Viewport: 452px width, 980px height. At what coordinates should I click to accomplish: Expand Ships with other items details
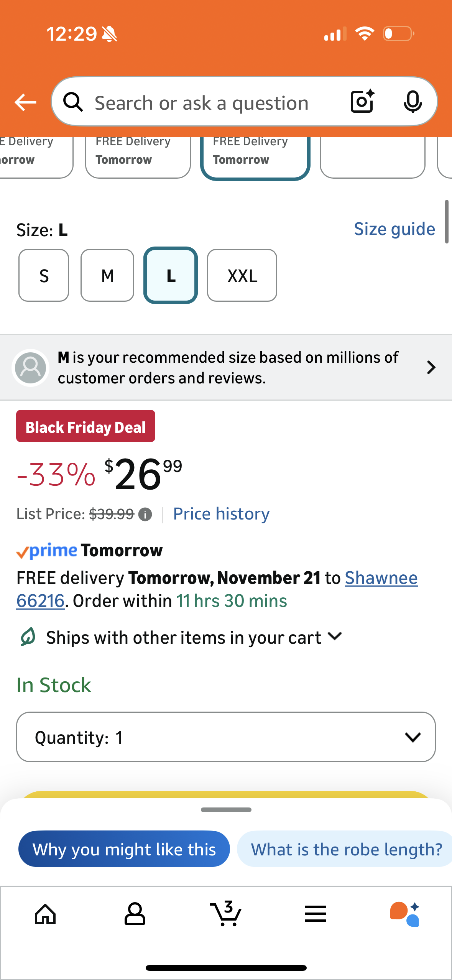(335, 637)
